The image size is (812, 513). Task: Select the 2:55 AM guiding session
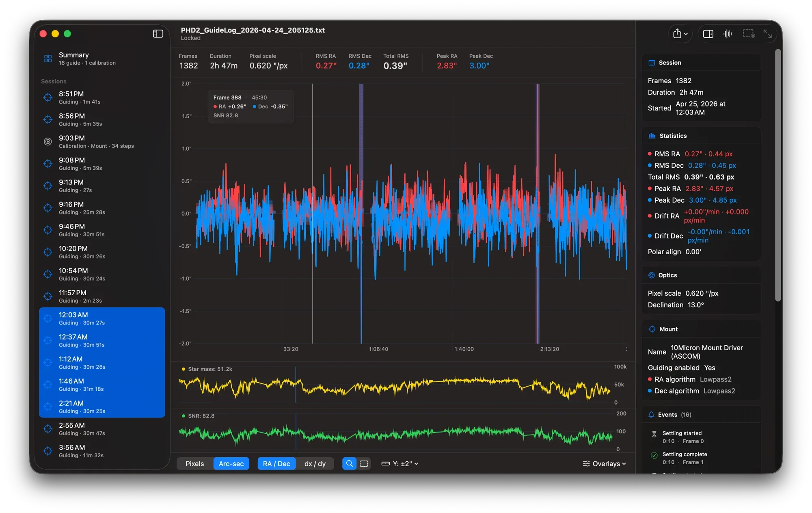[101, 429]
